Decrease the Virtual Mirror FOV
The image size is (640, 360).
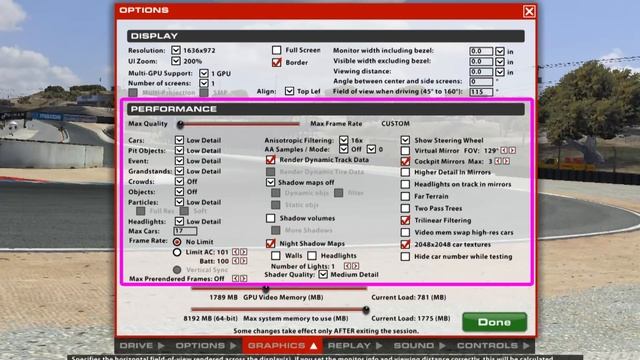504,151
